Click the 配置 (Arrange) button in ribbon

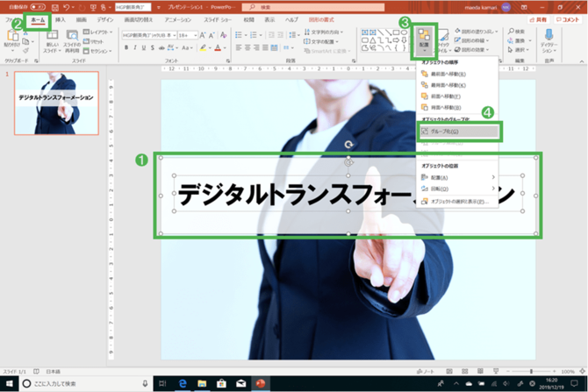coord(424,40)
